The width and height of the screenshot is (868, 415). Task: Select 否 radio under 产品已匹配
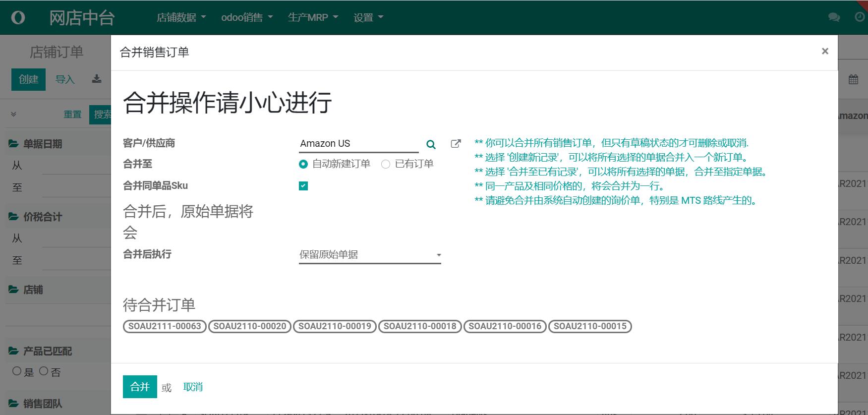click(44, 371)
